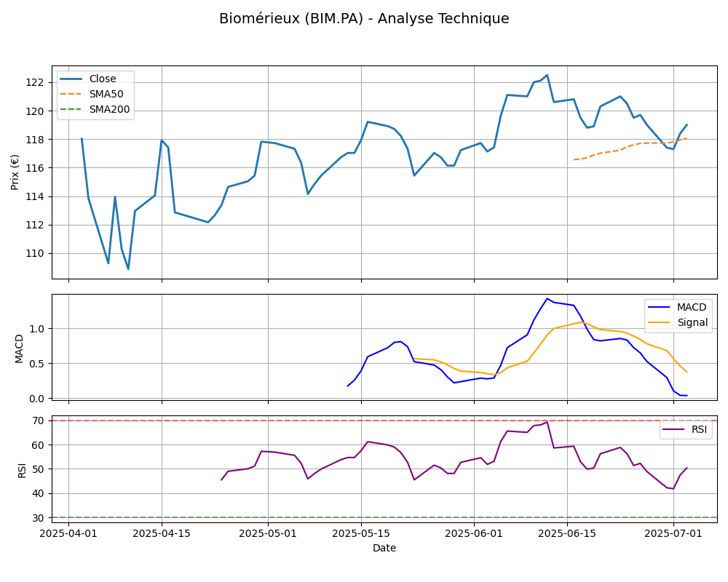
Task: Click the "50" tick on the RSI axis
Action: (x=38, y=469)
